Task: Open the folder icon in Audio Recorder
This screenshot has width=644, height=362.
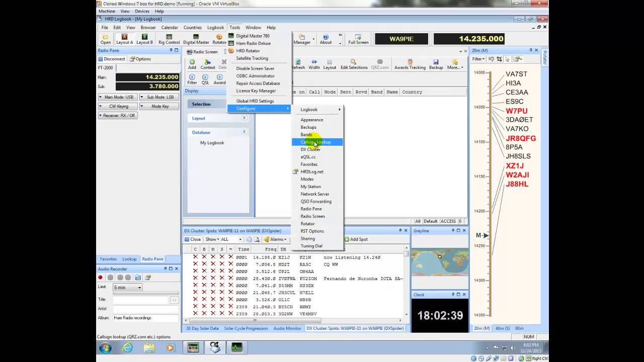Action: tap(138, 278)
